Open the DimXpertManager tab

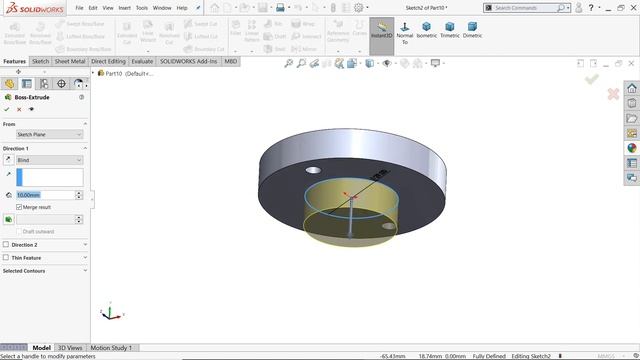[x=61, y=84]
